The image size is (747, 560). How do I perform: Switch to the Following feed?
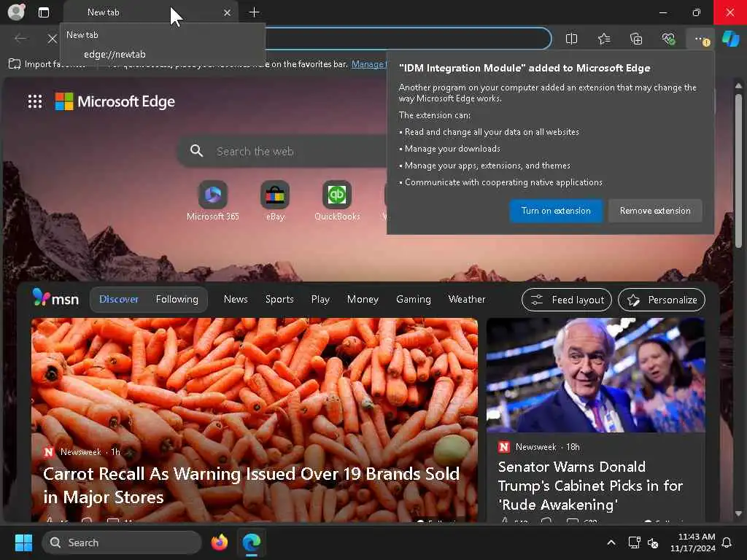(177, 299)
